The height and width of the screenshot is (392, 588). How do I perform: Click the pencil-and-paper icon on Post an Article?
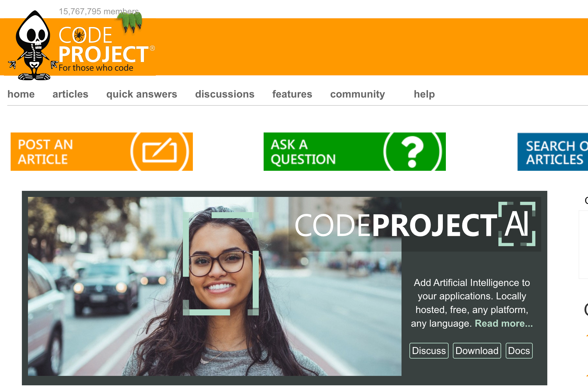(x=160, y=150)
